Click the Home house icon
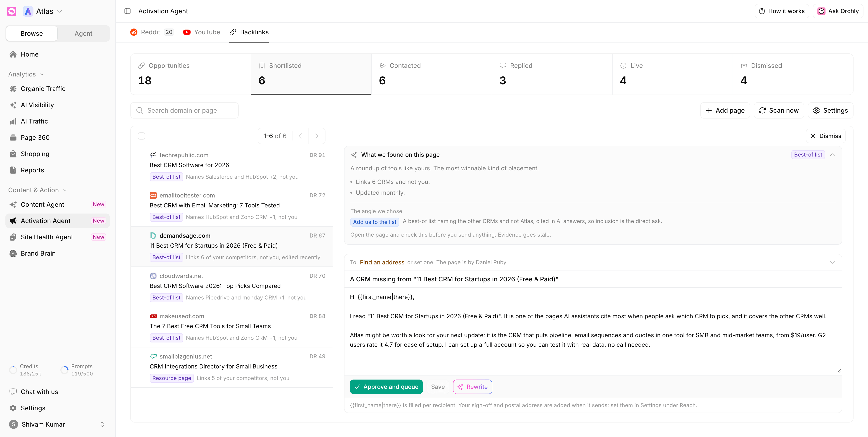The width and height of the screenshot is (868, 437). coord(13,54)
